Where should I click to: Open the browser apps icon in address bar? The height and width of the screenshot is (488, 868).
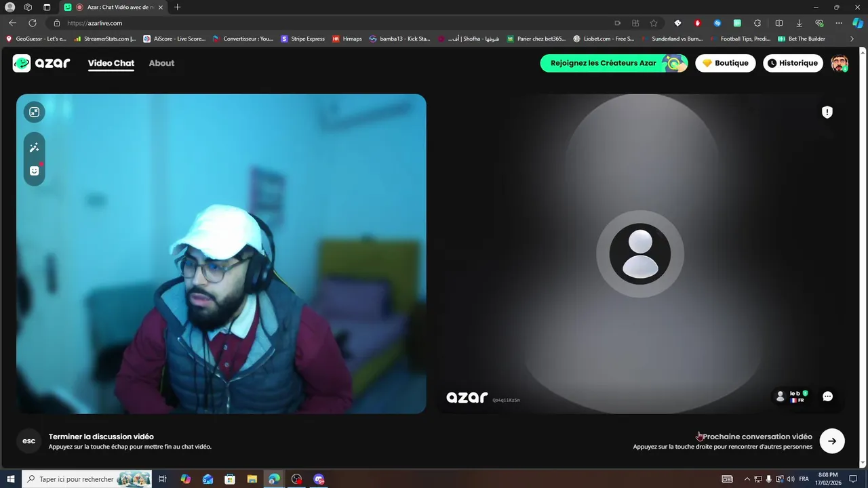tap(635, 23)
